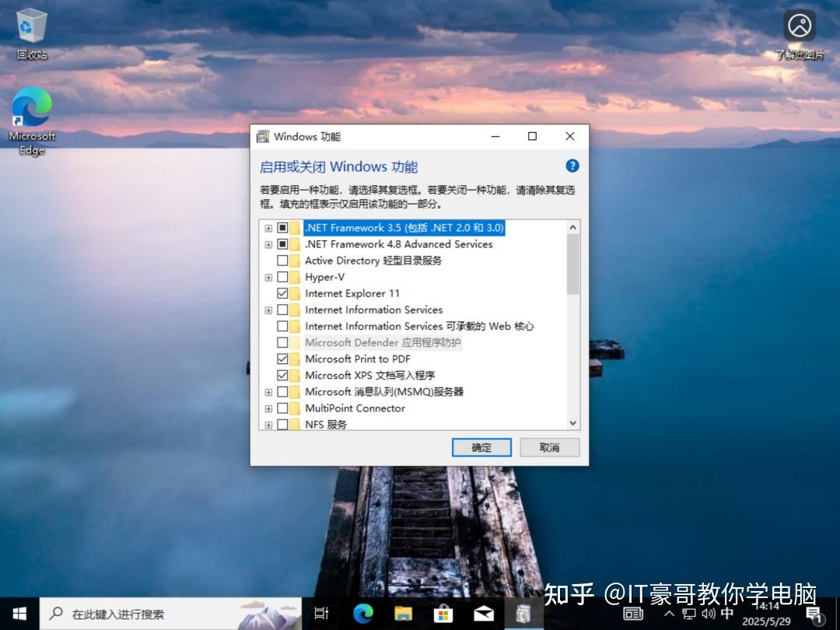Click the 确定 button to confirm

(481, 447)
